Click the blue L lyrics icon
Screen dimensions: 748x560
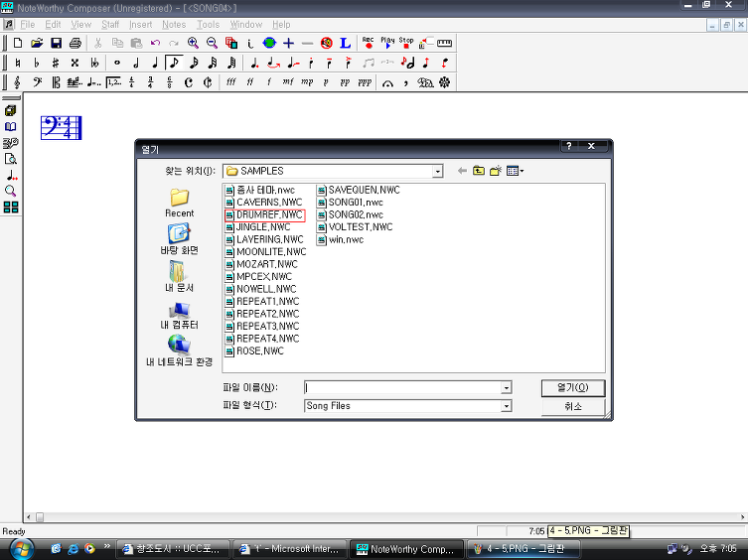click(345, 43)
